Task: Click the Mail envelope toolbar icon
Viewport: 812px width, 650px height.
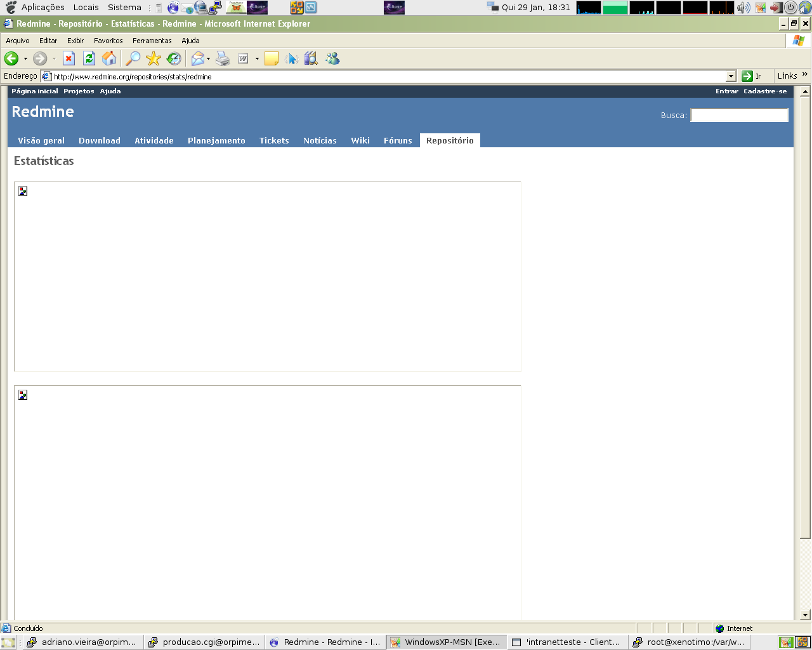Action: pyautogui.click(x=198, y=58)
